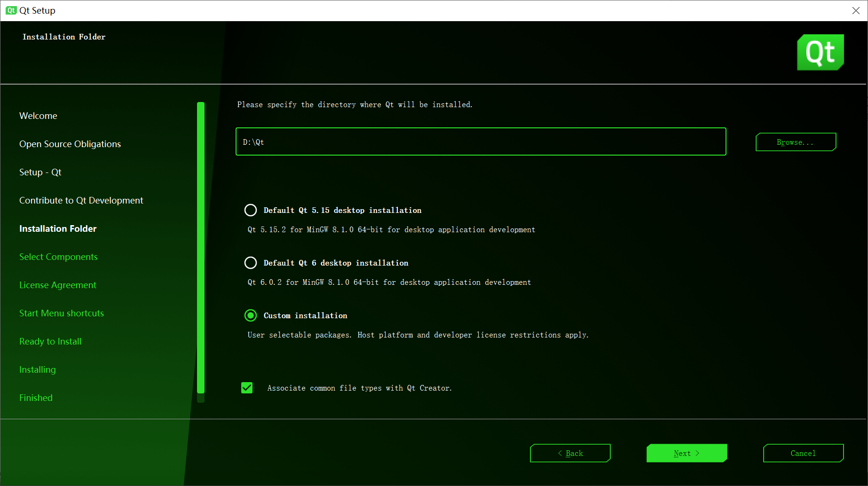
Task: Click 'Qt 6.0.2 for MinGW' description text
Action: coord(389,282)
